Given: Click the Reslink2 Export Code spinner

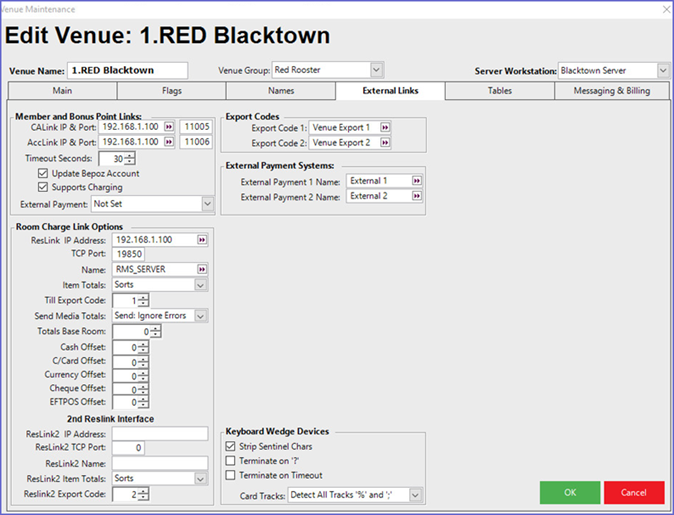Looking at the screenshot, I should click(144, 494).
